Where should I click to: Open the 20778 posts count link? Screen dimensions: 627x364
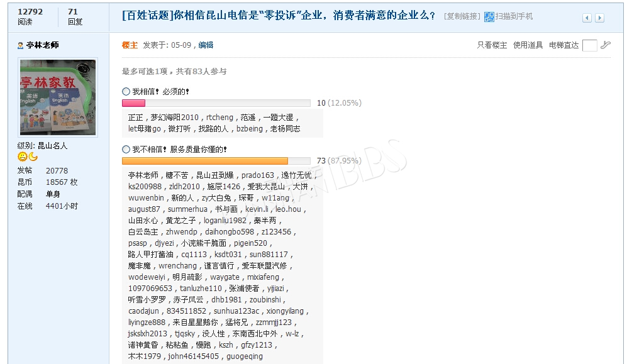coord(57,170)
